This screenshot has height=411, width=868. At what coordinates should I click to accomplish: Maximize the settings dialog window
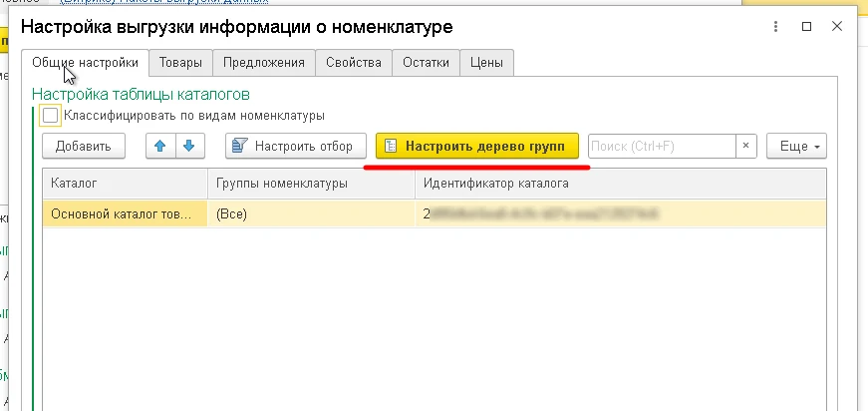[x=806, y=27]
